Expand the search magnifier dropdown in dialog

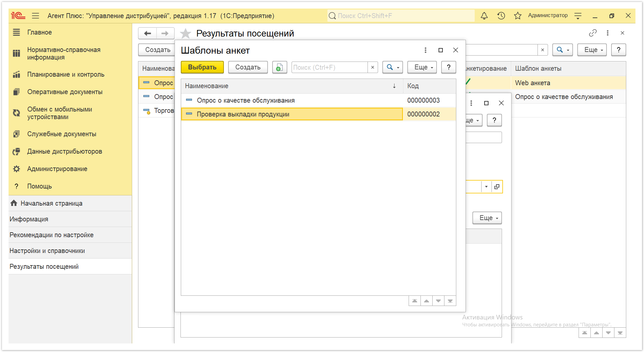393,67
